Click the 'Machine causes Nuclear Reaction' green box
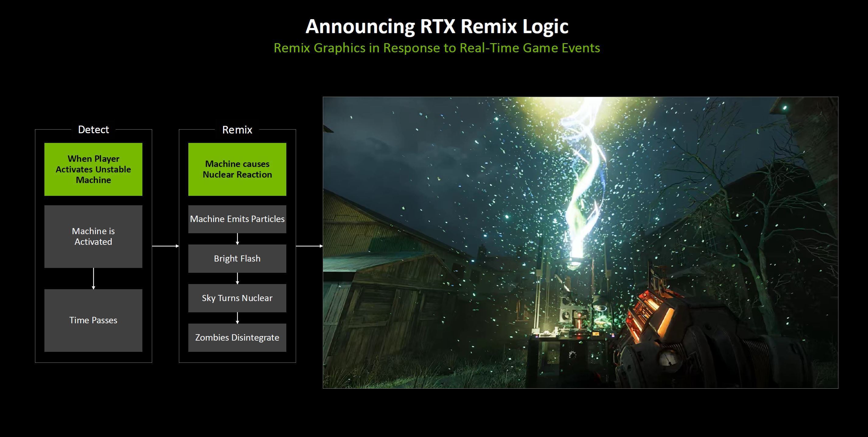 pos(237,169)
